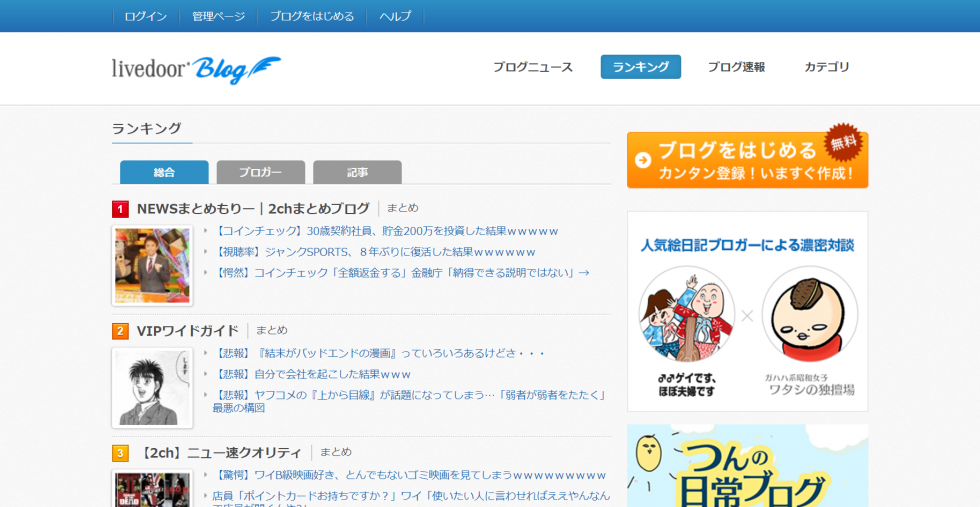Open 【2ch】ニュー速クオリティ blog title
The width and height of the screenshot is (980, 507).
pyautogui.click(x=219, y=453)
